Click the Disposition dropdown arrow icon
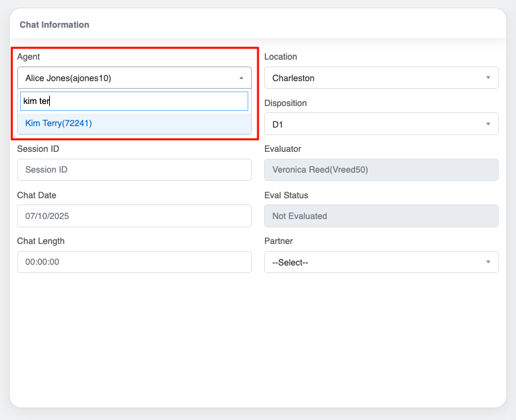This screenshot has width=516, height=420. (x=488, y=125)
